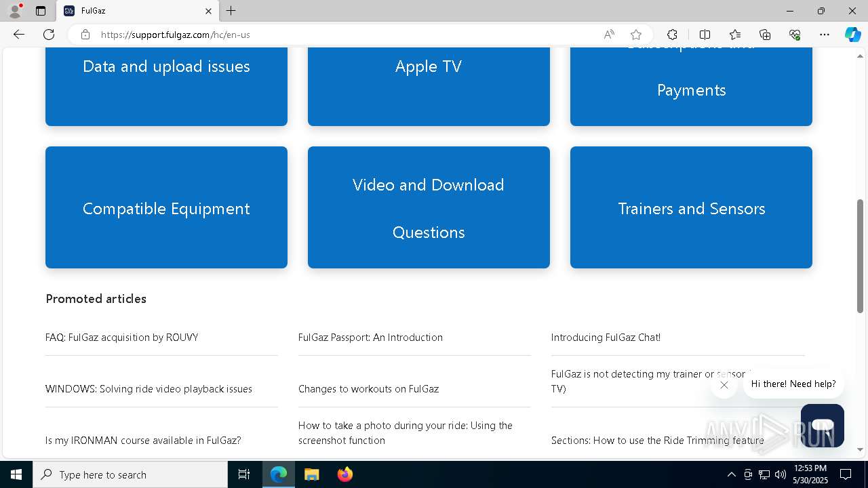This screenshot has height=488, width=868.
Task: Show hidden system tray icons
Action: [731, 474]
